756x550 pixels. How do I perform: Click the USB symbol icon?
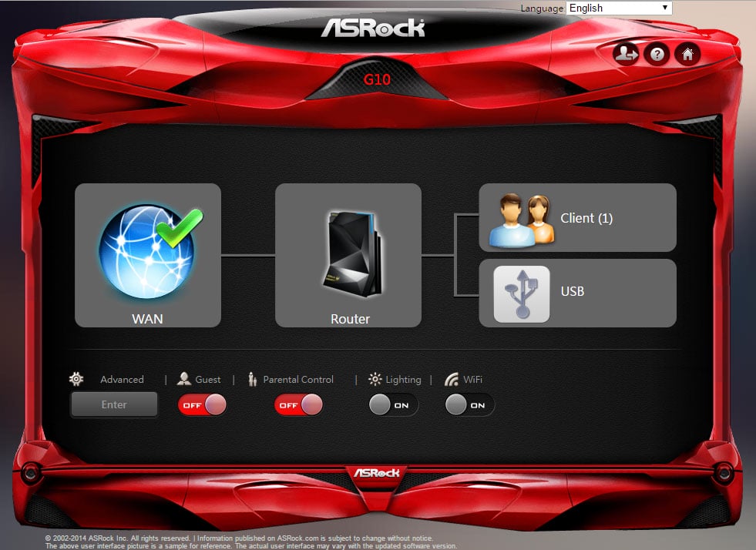coord(522,294)
